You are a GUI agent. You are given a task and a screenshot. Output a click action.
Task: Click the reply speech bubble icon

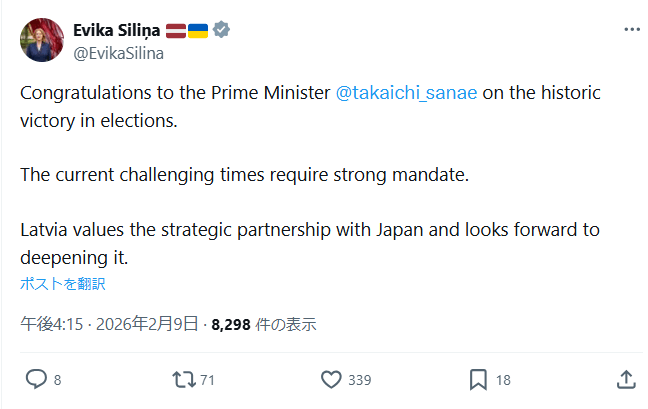[35, 379]
